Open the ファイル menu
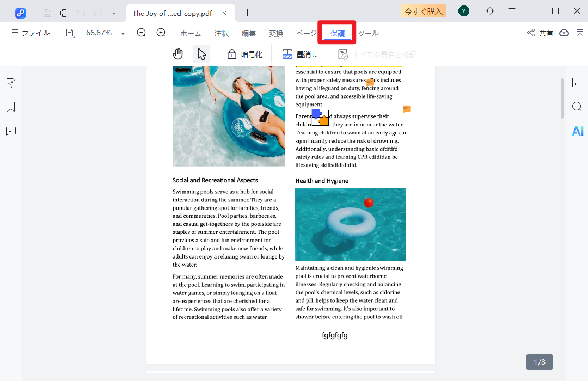This screenshot has height=381, width=588. click(30, 33)
